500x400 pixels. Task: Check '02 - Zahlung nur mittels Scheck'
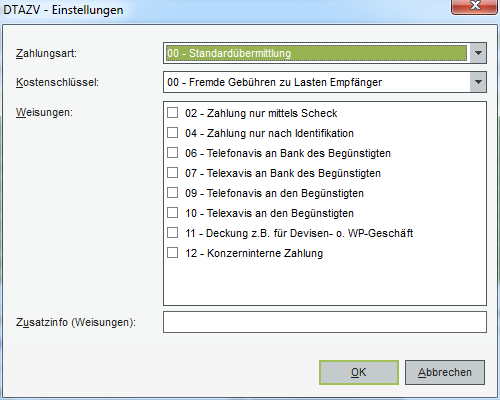pos(172,113)
